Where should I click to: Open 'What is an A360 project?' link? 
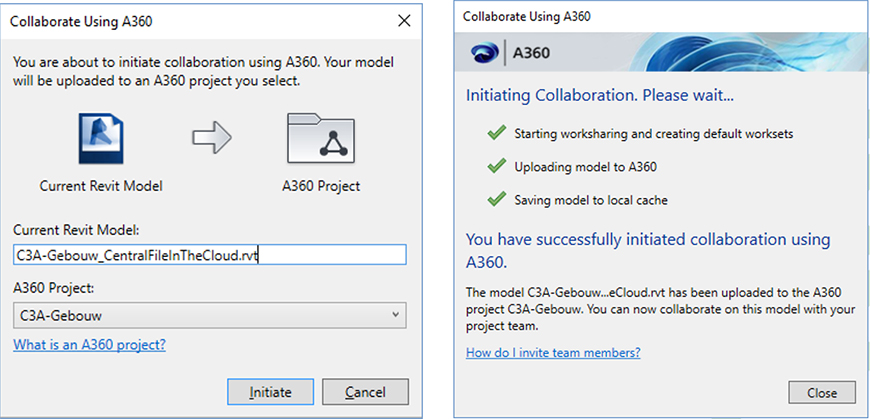(89, 345)
